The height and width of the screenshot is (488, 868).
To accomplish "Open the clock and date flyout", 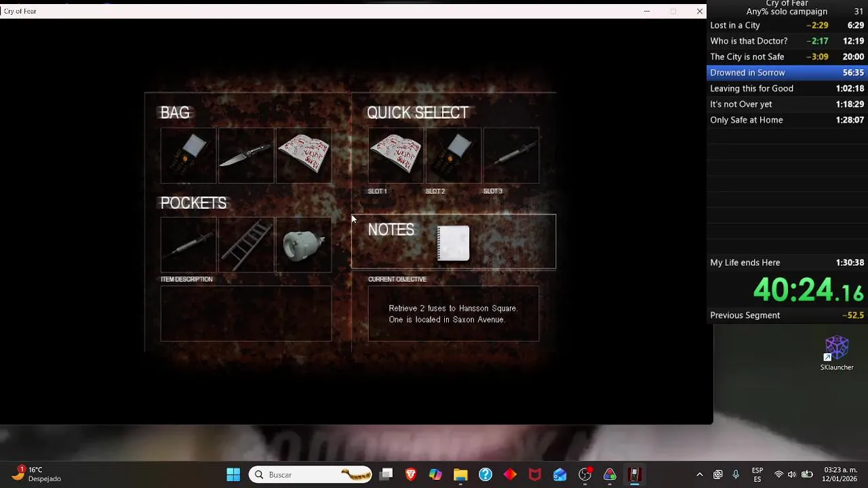I will click(x=840, y=474).
